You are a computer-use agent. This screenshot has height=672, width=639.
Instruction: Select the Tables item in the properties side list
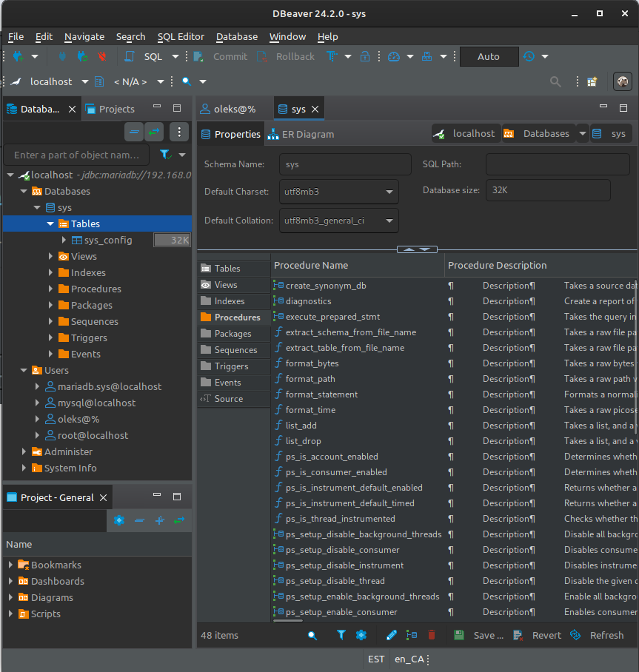tap(234, 269)
